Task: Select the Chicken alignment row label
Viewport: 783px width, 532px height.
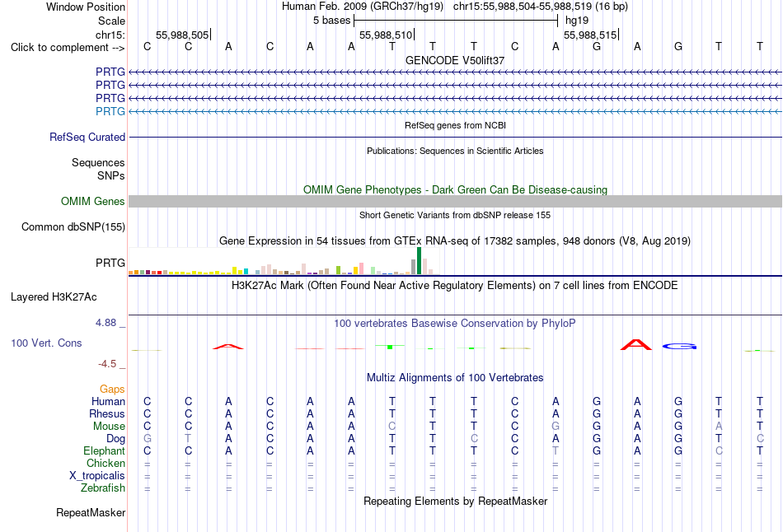Action: pos(105,463)
